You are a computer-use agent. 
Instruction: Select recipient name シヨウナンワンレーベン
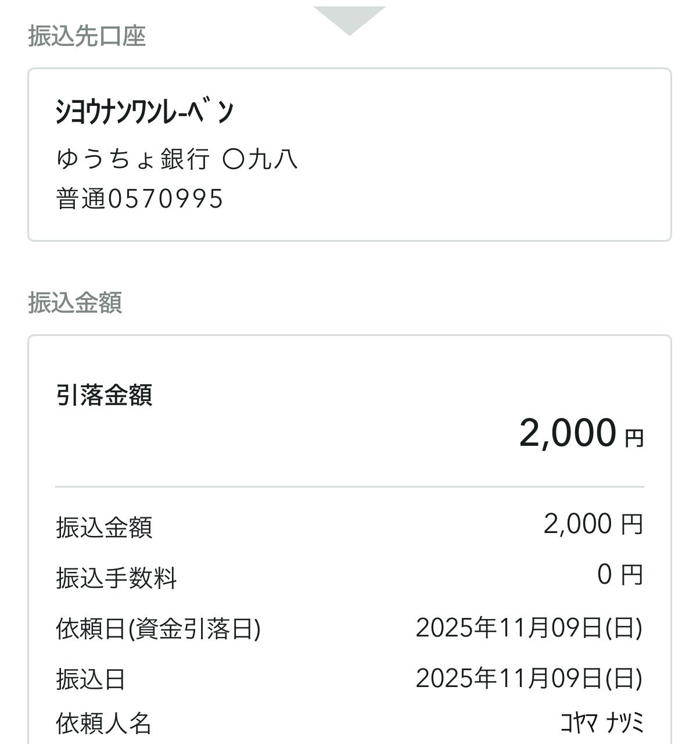(145, 112)
